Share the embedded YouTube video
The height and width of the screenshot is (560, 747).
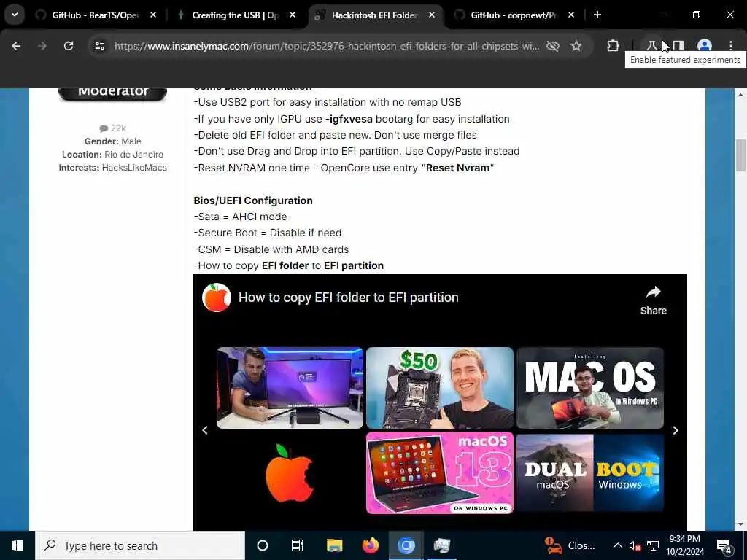pyautogui.click(x=653, y=300)
